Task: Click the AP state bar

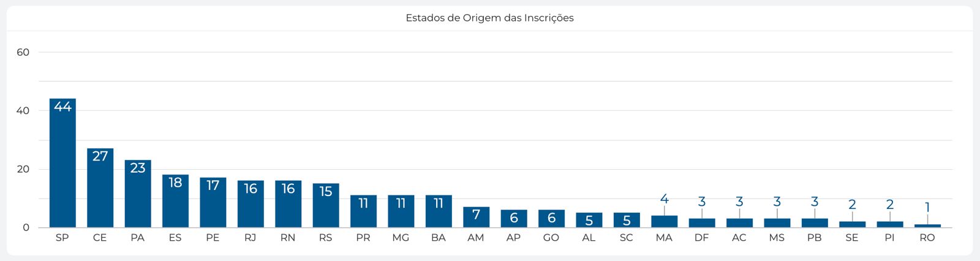Action: point(514,219)
